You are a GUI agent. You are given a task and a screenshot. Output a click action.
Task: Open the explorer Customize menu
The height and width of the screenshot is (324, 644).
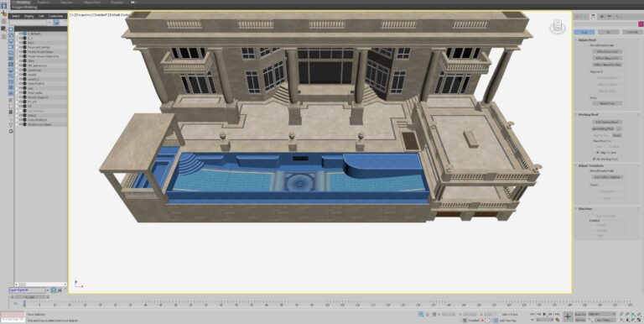tap(56, 16)
